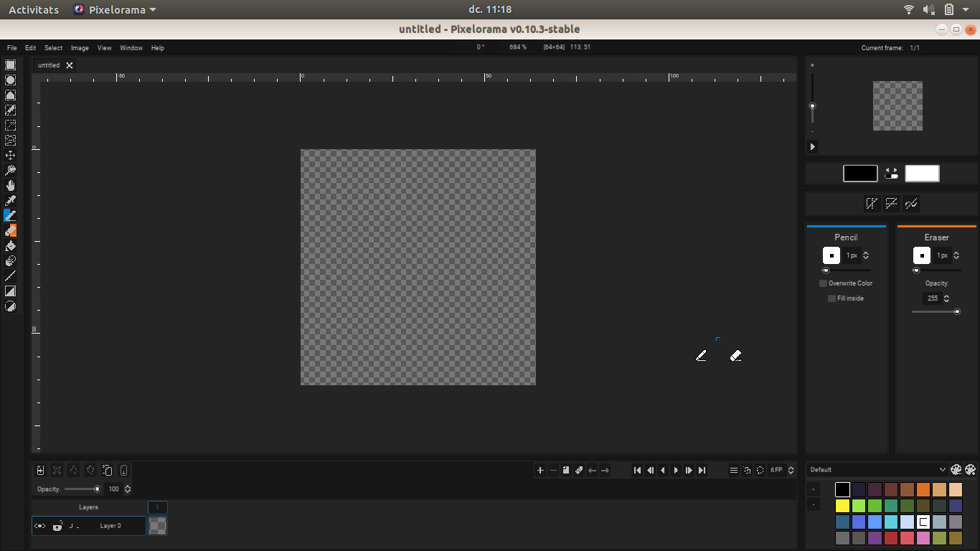The image size is (980, 551).
Task: Switch to the untitled tab
Action: [x=49, y=65]
